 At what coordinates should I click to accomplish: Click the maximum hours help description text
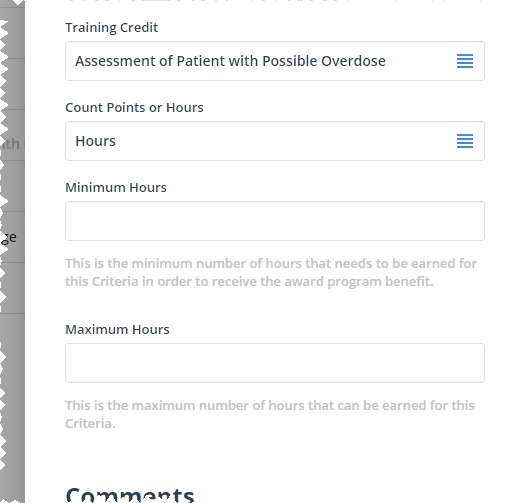(270, 415)
